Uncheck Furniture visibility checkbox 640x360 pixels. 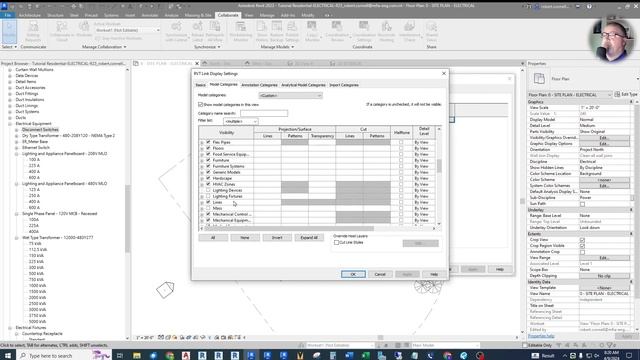pos(208,160)
